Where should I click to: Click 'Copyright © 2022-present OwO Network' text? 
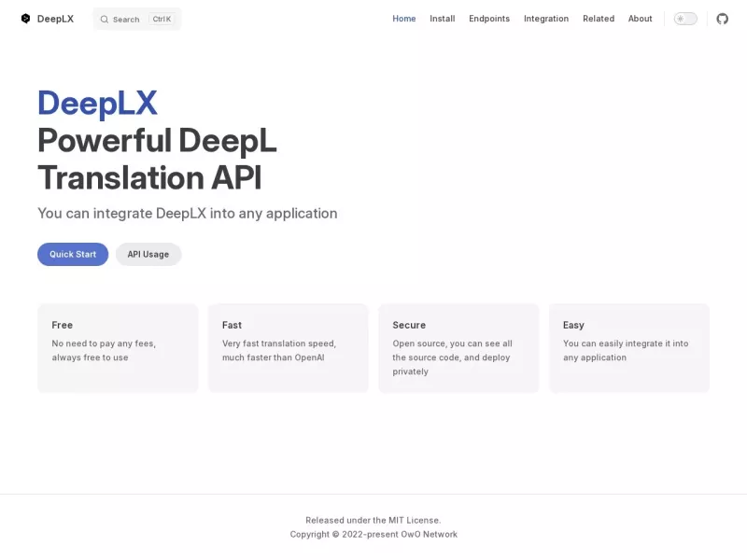click(x=373, y=534)
